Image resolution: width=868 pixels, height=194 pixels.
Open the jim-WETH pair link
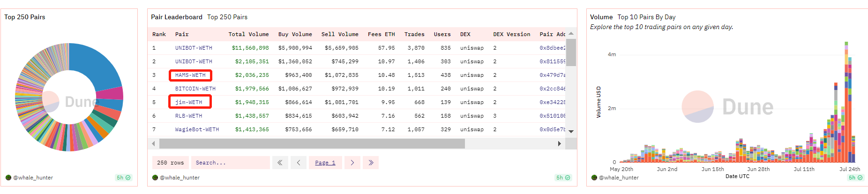pos(188,102)
